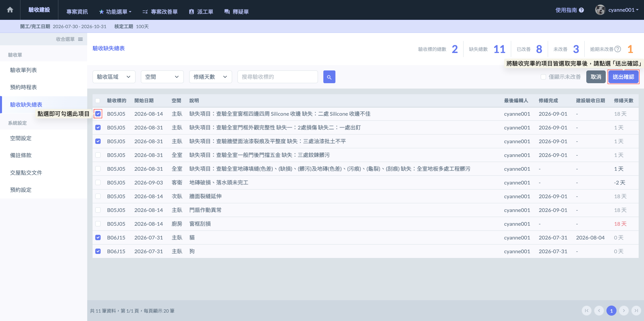Open the 空間 filter dropdown
The width and height of the screenshot is (644, 321).
click(x=162, y=77)
